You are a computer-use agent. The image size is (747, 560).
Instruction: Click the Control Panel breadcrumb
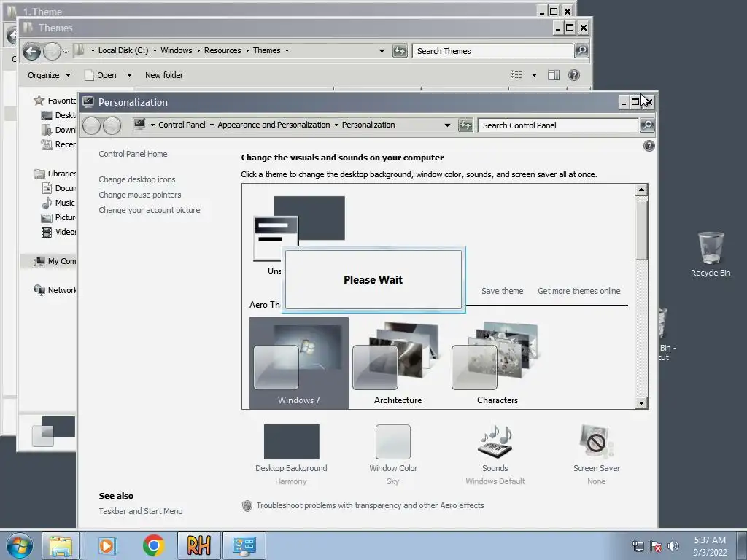pyautogui.click(x=182, y=125)
